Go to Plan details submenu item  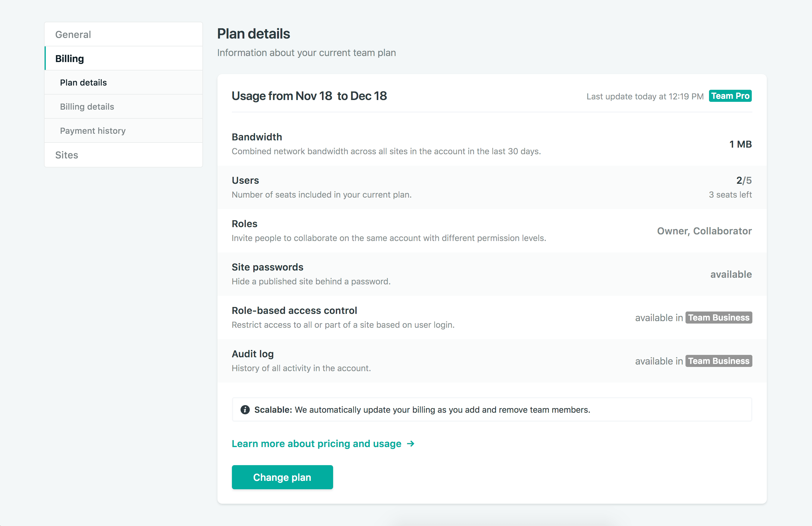[x=83, y=83]
